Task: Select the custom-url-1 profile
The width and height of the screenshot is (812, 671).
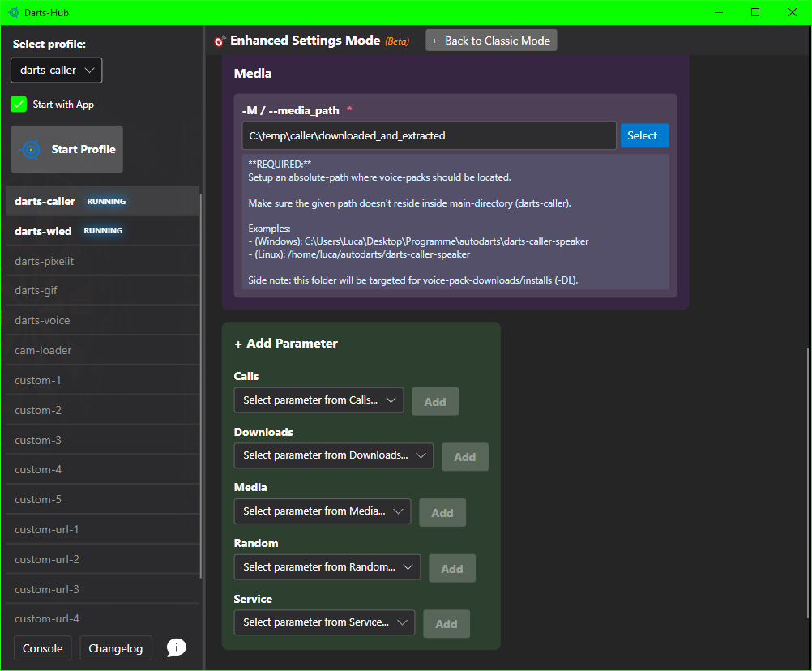Action: 103,530
